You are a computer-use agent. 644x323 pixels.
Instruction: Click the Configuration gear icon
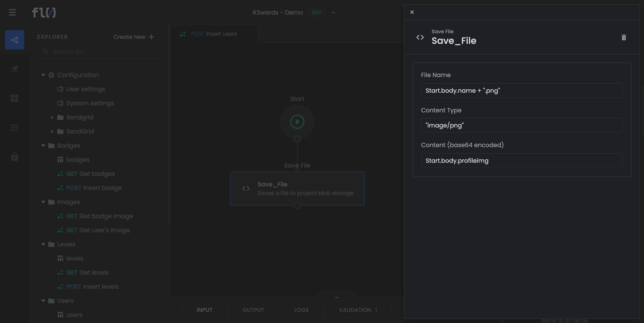pos(51,75)
